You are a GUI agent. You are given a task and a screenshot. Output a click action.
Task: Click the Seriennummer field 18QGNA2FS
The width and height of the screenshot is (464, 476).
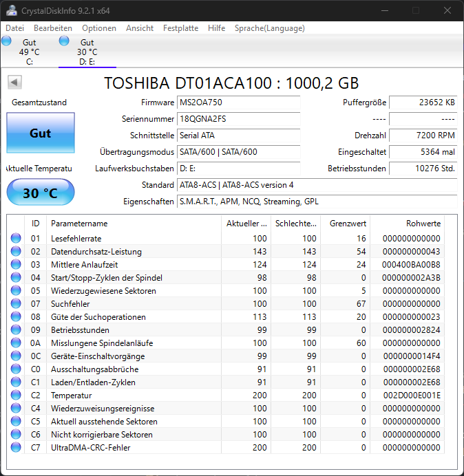(x=238, y=119)
